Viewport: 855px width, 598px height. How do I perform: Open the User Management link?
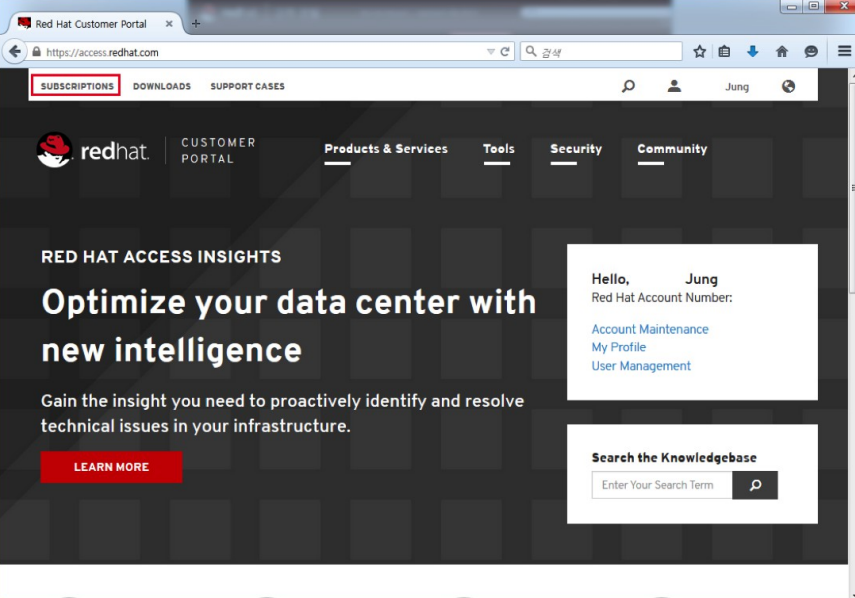pyautogui.click(x=641, y=366)
